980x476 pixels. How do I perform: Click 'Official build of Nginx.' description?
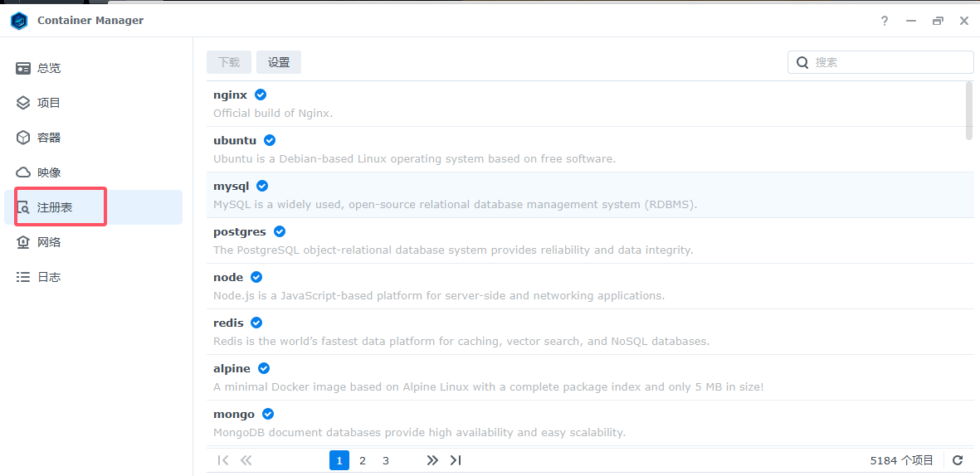click(x=273, y=114)
